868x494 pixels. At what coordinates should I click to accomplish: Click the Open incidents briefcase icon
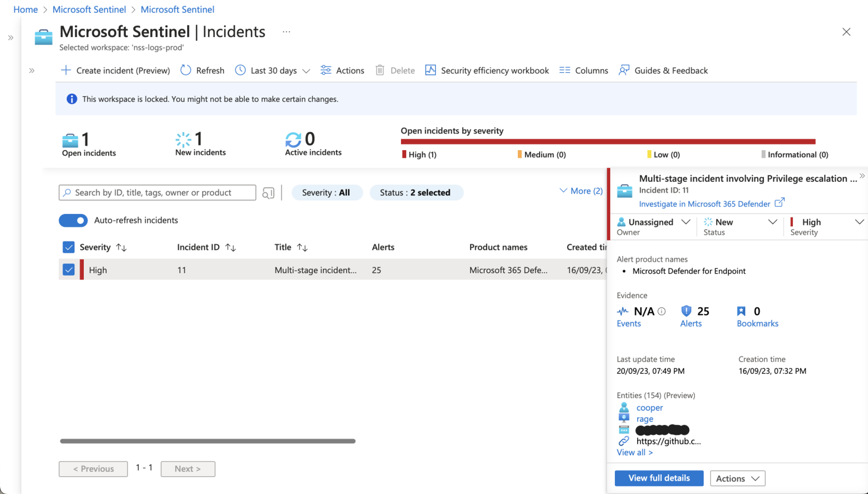[70, 141]
